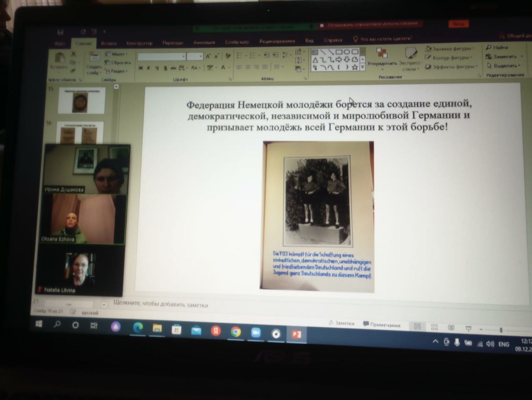This screenshot has height=400, width=532.
Task: Open the Конструктор ribbon tab
Action: (139, 43)
